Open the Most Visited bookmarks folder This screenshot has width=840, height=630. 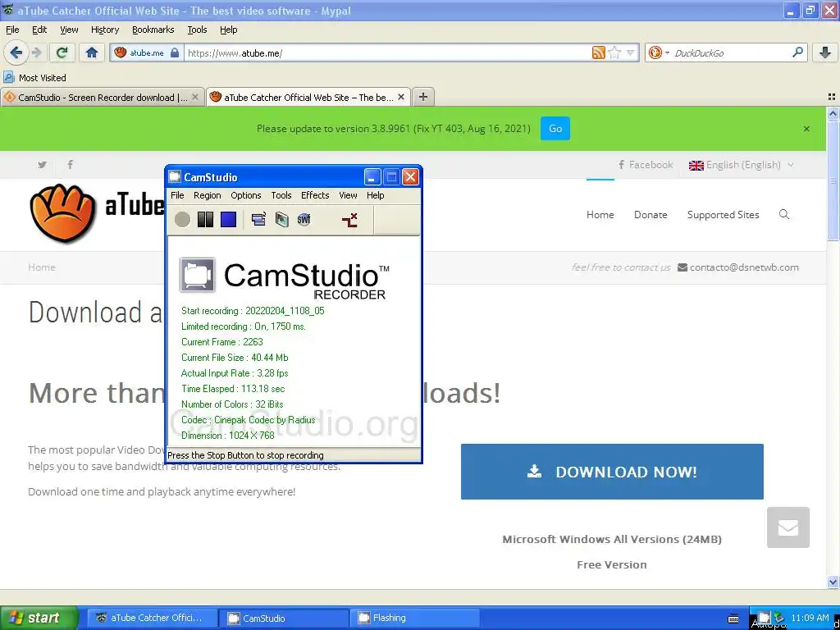tap(34, 78)
